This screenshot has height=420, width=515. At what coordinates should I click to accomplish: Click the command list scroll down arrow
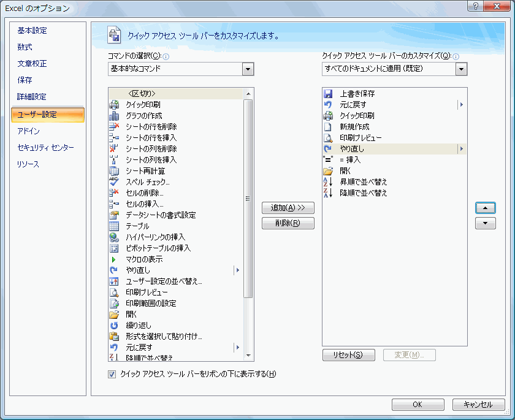[248, 356]
